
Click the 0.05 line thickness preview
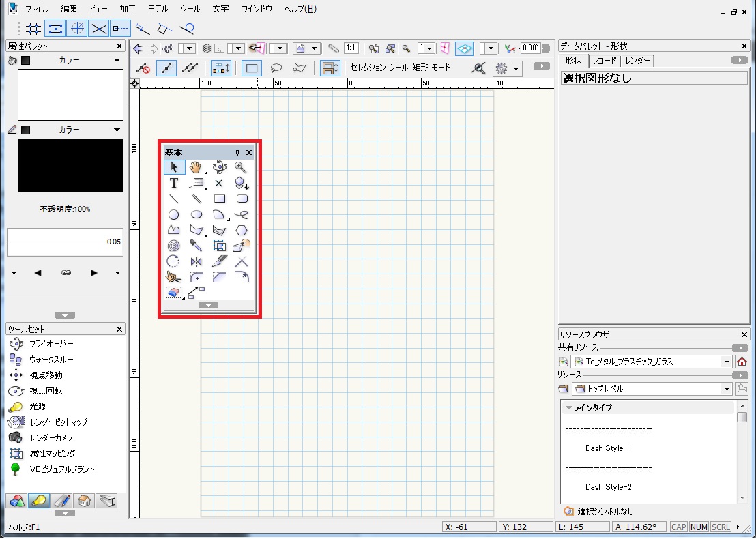[x=65, y=242]
